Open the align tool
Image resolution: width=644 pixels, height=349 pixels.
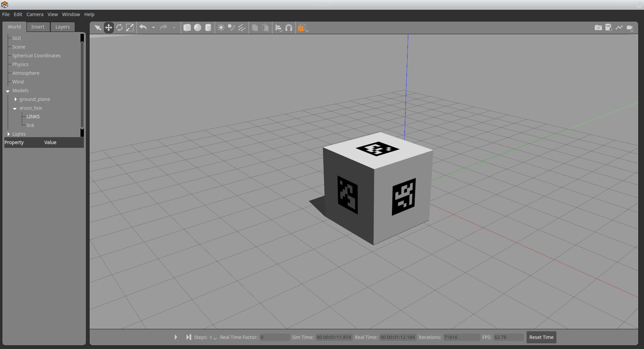279,28
